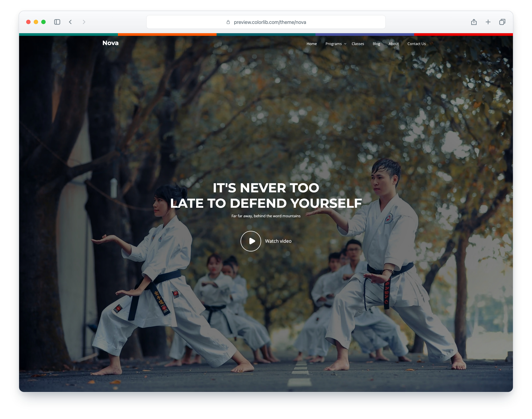Open the Blog page
The image size is (532, 419).
pos(376,44)
